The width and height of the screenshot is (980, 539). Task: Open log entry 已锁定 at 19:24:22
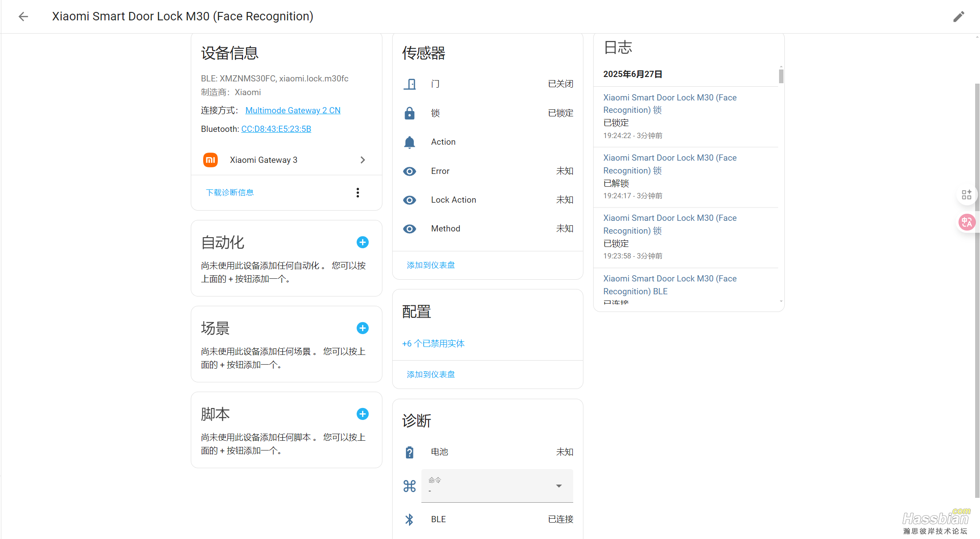(x=686, y=116)
